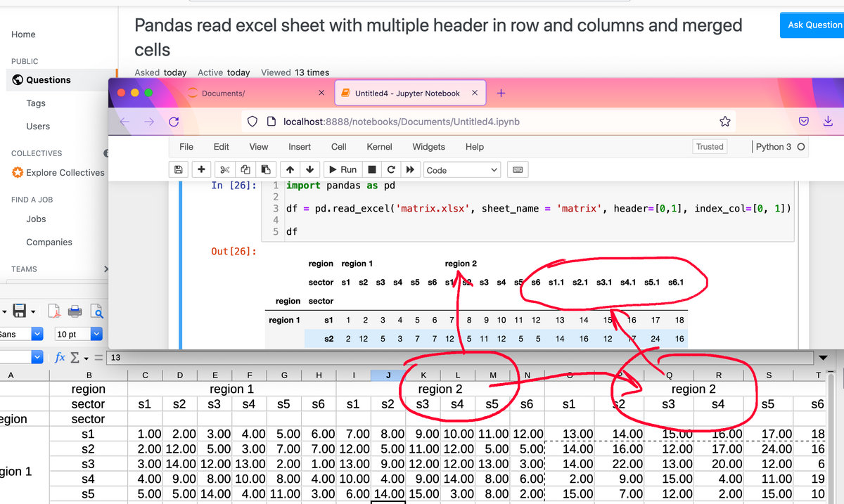Open the Explore Collectives link
Screen dimensions: 844x504
65,173
